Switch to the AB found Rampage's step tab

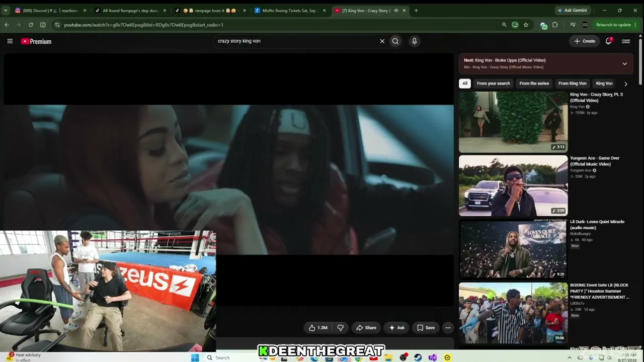pyautogui.click(x=130, y=11)
